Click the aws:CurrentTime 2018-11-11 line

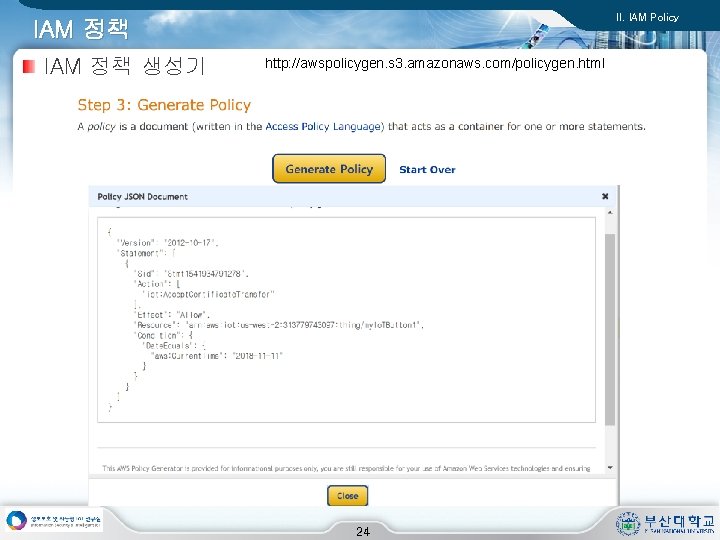tap(216, 356)
